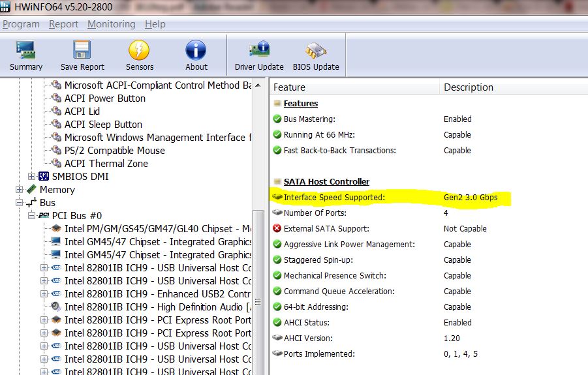
Task: Click the Interface Speed Supported drive icon
Action: coord(277,197)
